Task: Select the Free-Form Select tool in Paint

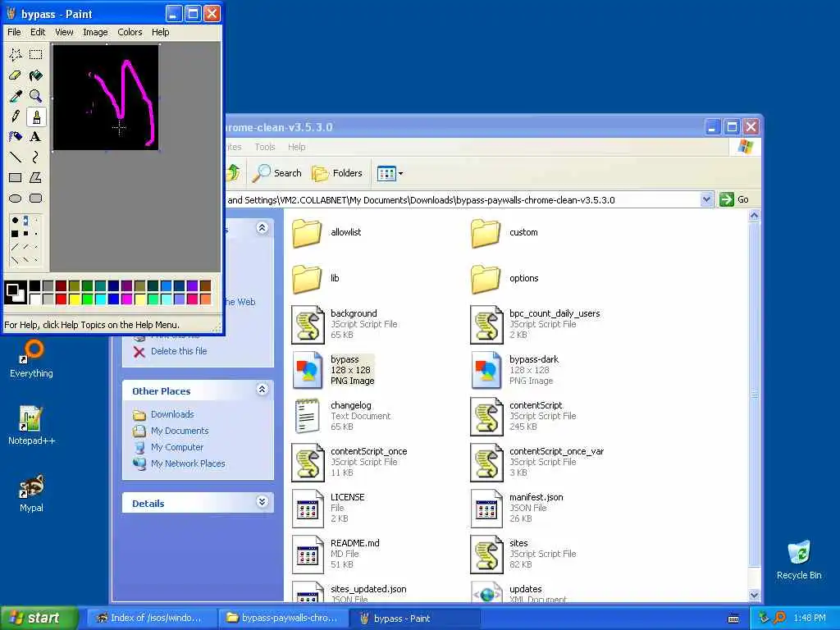Action: (16, 55)
